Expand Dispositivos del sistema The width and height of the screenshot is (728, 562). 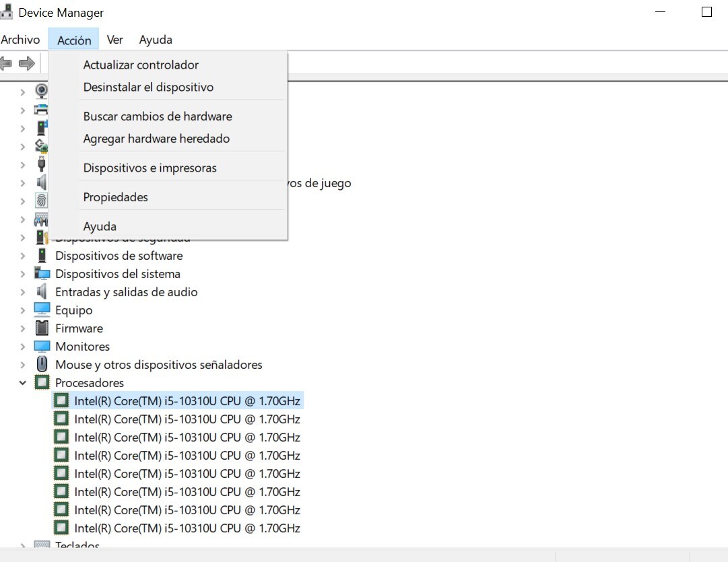(22, 274)
